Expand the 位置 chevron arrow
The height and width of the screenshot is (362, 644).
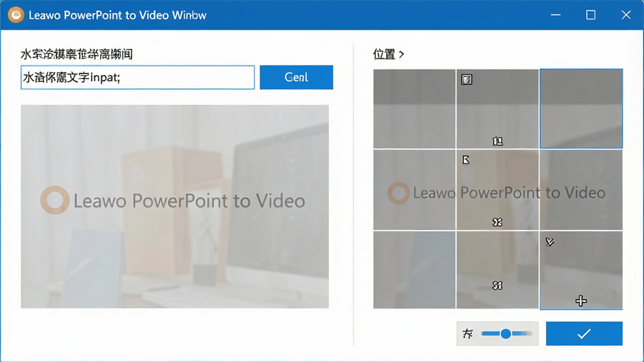(401, 54)
